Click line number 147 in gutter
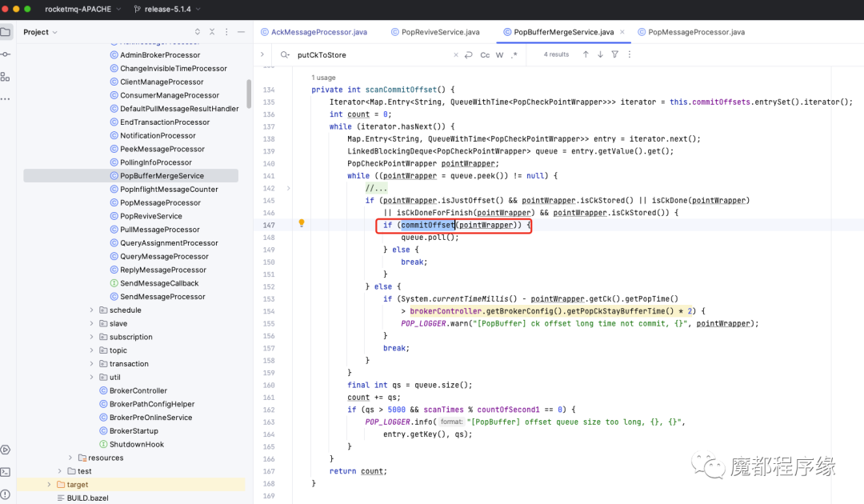The height and width of the screenshot is (504, 864). (x=269, y=226)
